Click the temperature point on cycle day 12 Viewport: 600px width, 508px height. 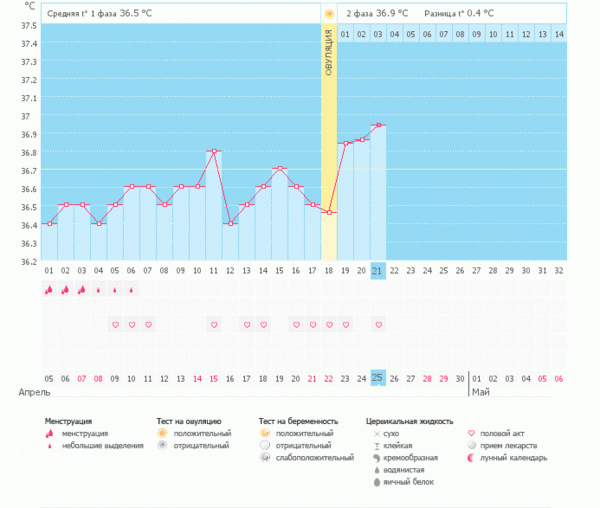click(230, 223)
